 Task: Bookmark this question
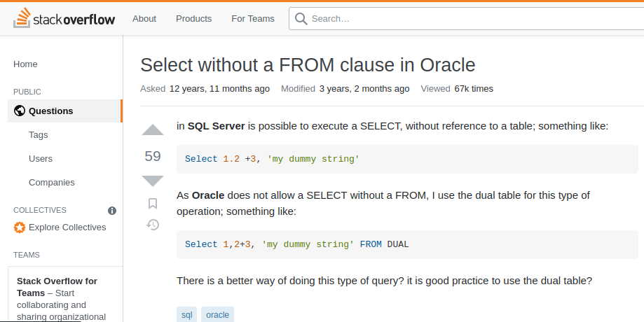(x=153, y=204)
